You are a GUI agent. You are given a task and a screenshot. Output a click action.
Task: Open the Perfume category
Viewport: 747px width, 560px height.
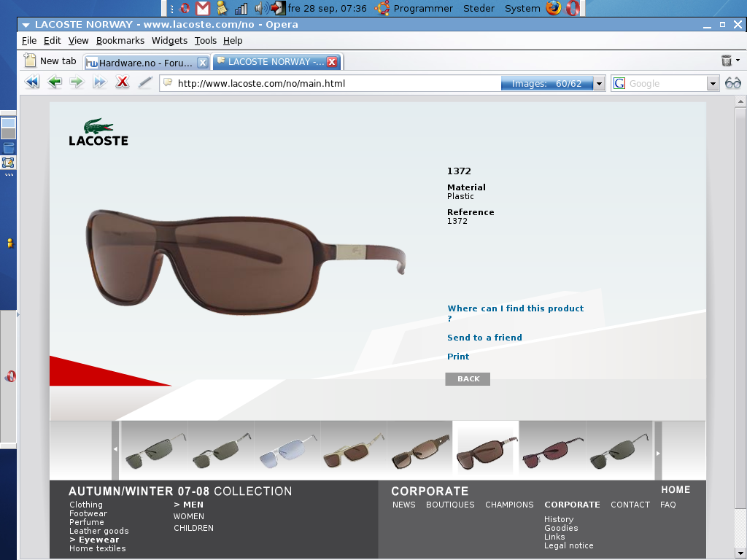(x=86, y=522)
